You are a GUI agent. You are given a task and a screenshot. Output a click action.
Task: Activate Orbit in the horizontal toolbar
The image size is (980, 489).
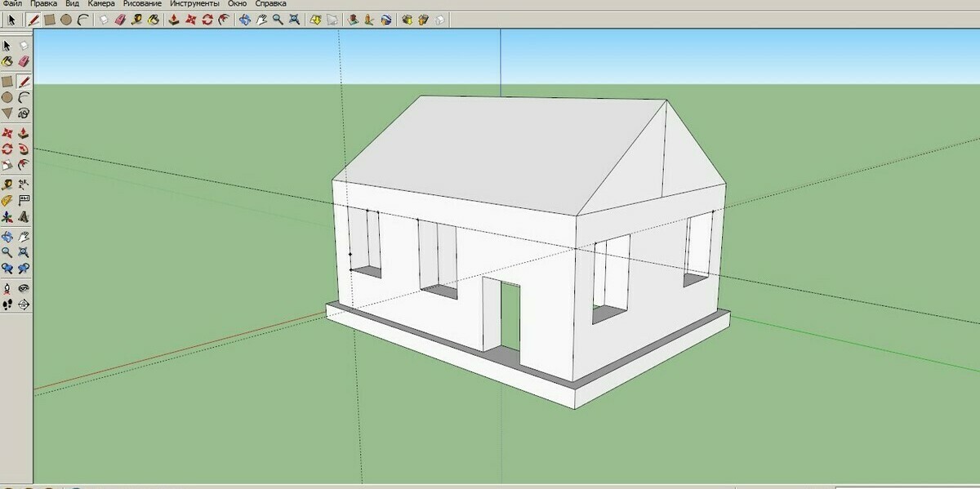[x=244, y=20]
